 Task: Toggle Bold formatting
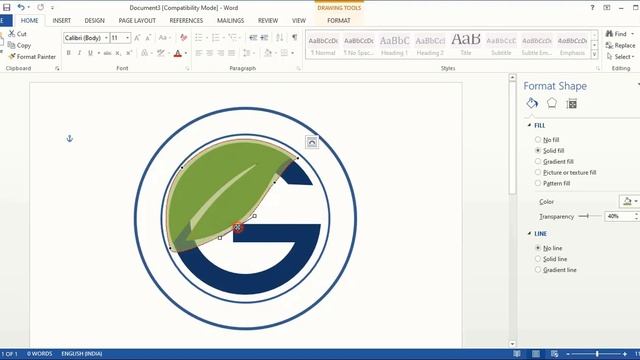point(69,53)
